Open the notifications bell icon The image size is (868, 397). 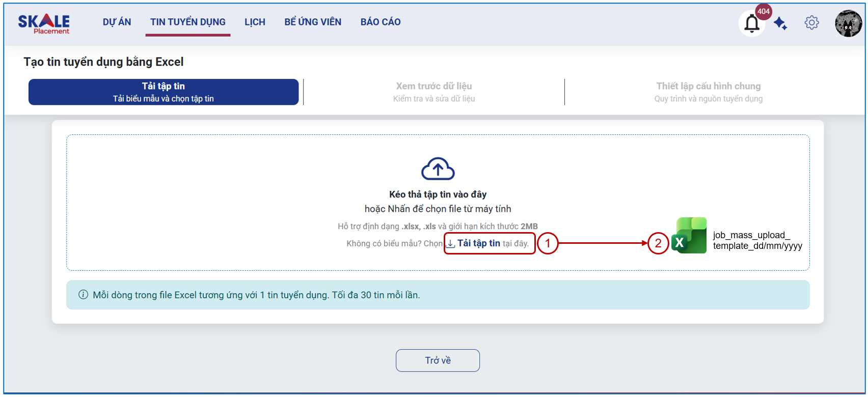751,23
